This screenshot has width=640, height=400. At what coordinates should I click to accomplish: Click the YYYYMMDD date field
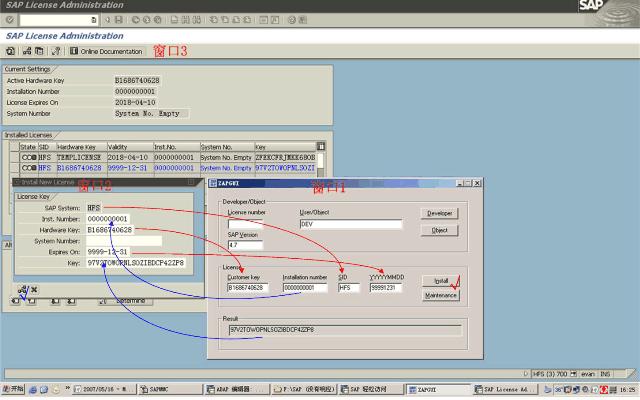click(384, 288)
